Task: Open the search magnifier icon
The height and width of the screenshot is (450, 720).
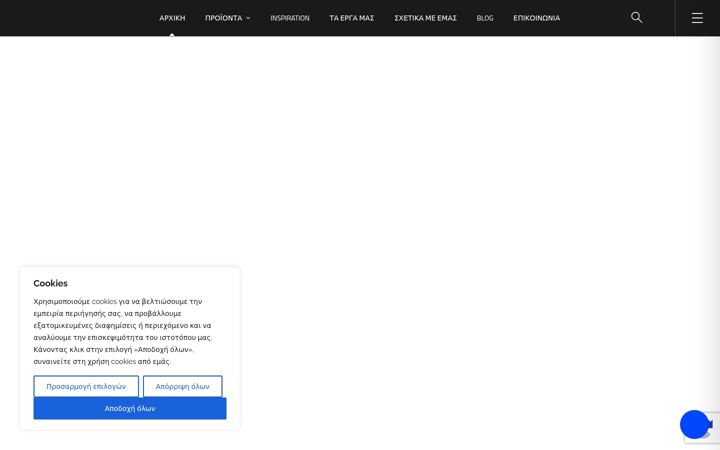Action: pyautogui.click(x=636, y=17)
